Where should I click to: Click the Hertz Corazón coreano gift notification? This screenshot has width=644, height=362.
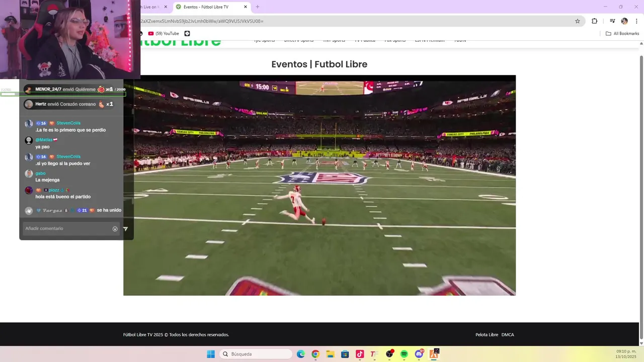tap(69, 104)
